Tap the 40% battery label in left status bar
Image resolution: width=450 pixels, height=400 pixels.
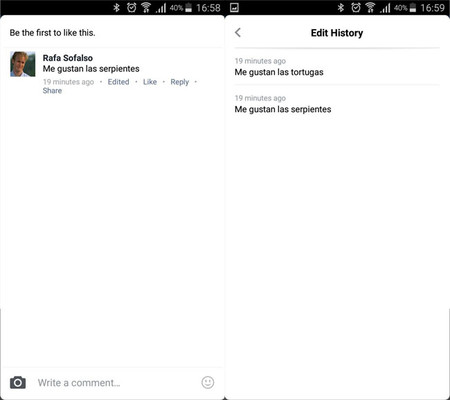point(177,8)
